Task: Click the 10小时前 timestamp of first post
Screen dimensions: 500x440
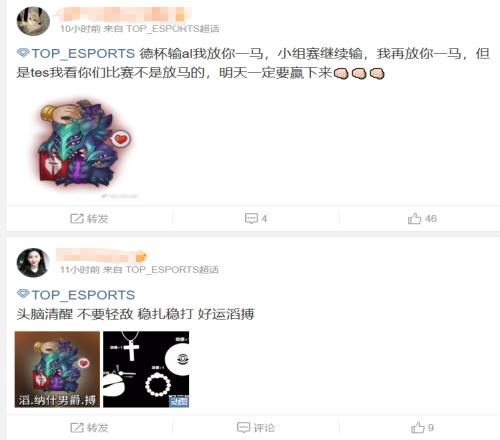Action: (80, 29)
